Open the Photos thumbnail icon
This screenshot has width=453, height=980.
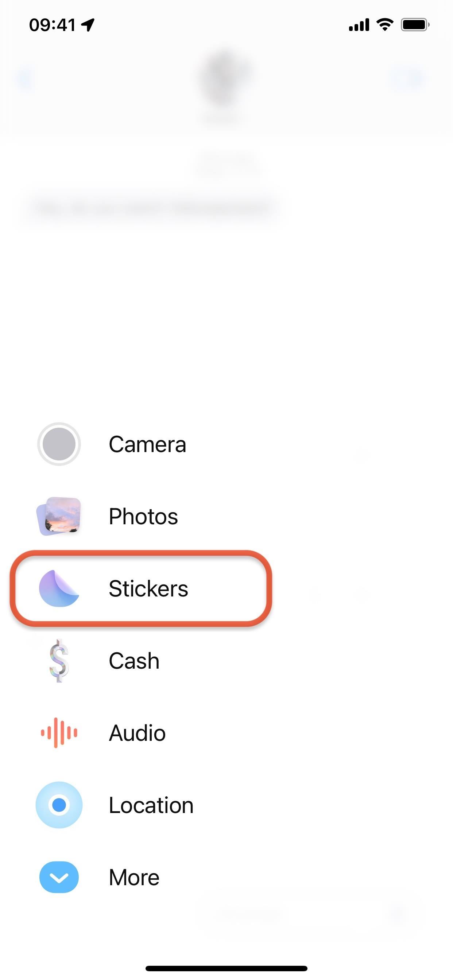pyautogui.click(x=59, y=516)
